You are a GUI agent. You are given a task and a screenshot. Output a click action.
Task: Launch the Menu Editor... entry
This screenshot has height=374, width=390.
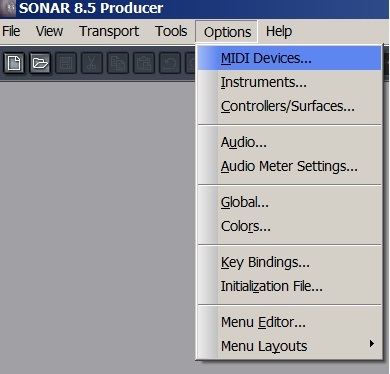(x=289, y=322)
